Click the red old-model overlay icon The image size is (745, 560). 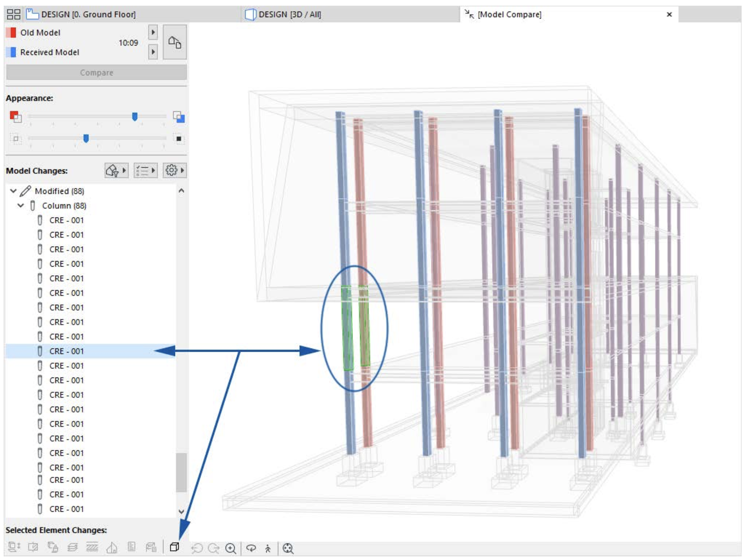coord(15,117)
